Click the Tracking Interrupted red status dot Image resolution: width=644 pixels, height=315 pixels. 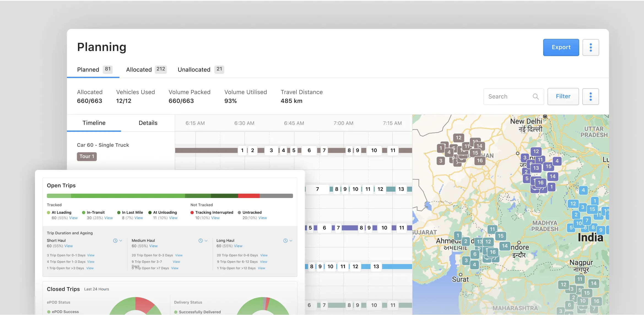[x=192, y=212]
